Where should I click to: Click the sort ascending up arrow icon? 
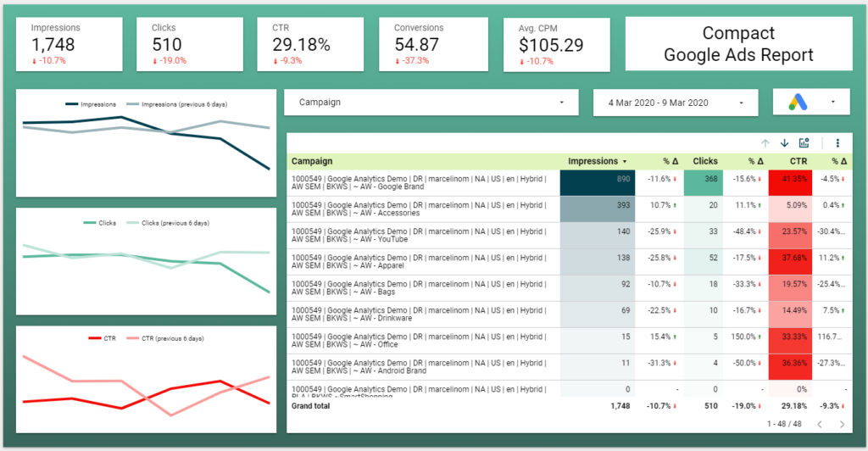765,143
